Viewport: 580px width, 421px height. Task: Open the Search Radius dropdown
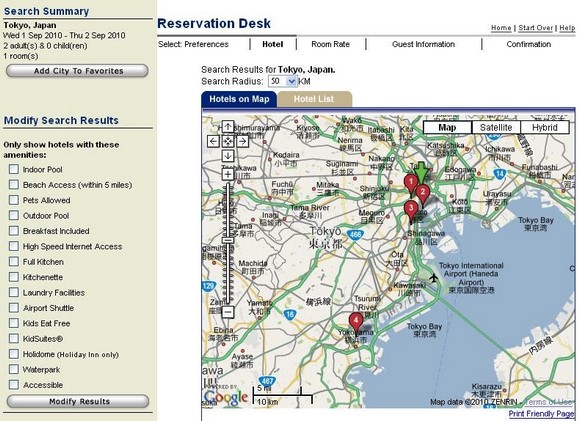click(283, 81)
